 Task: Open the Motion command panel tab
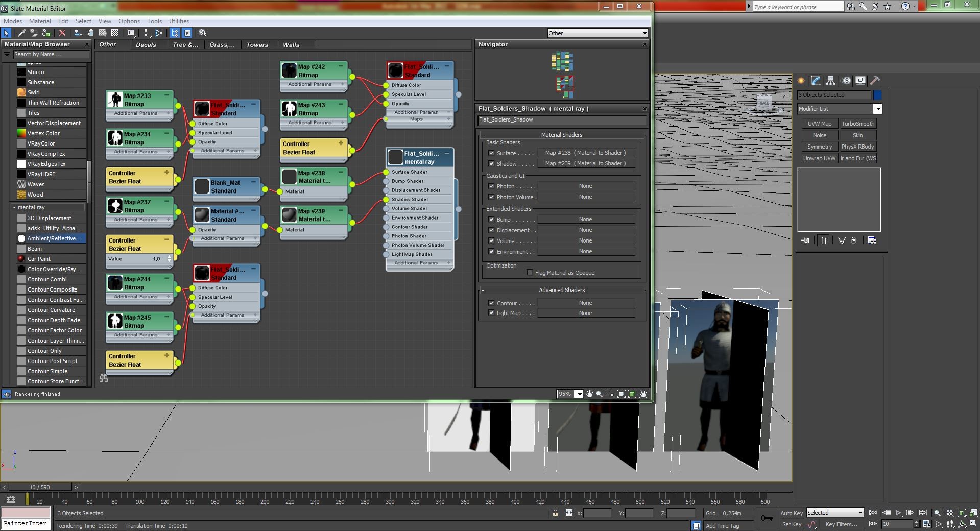(x=846, y=81)
